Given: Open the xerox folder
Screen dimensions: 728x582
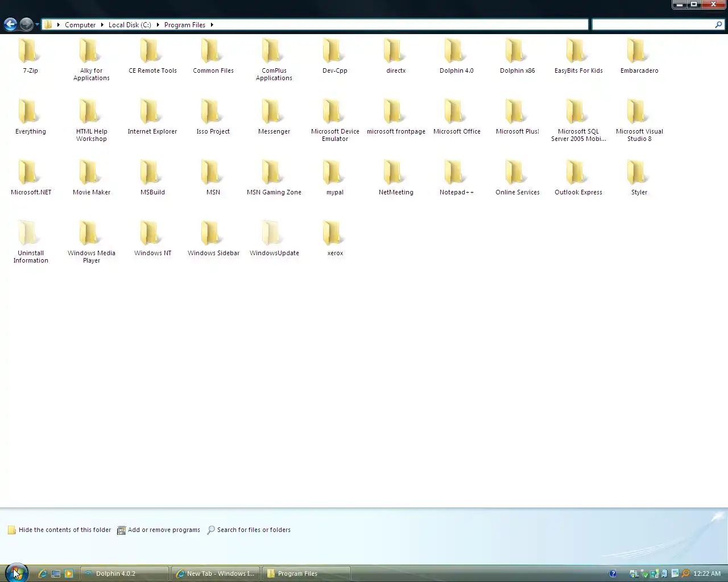Looking at the screenshot, I should [x=335, y=238].
